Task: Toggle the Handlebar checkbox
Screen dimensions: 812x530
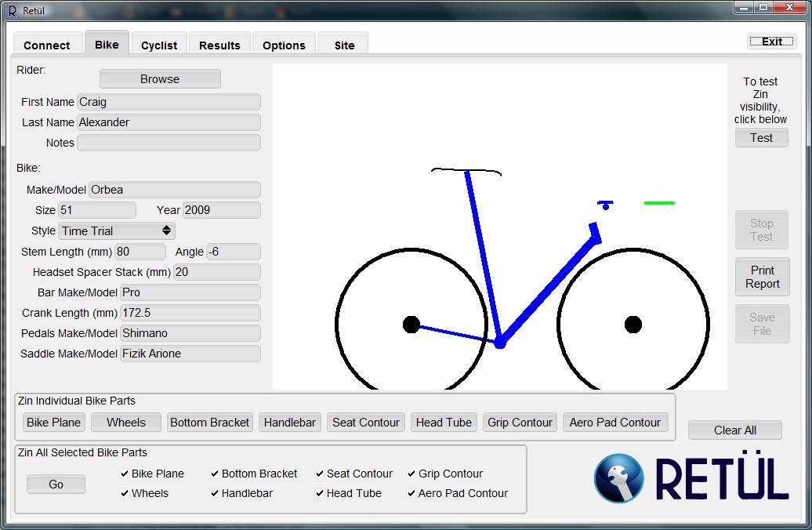Action: coord(215,492)
